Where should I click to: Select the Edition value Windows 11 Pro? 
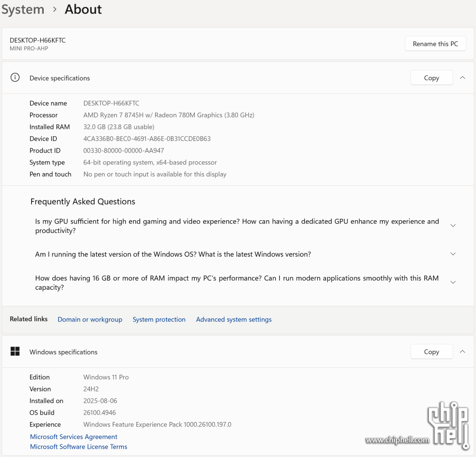point(106,377)
